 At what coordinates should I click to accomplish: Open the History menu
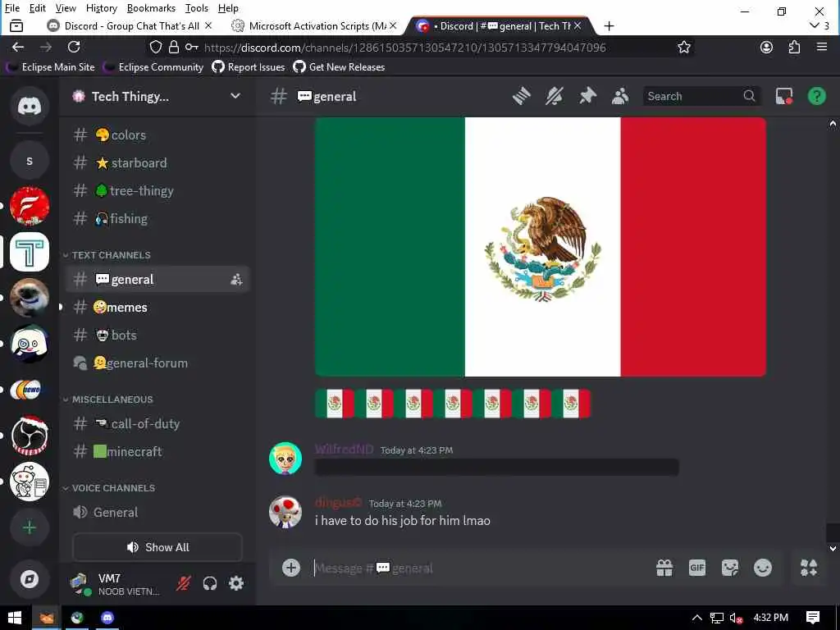pyautogui.click(x=101, y=8)
